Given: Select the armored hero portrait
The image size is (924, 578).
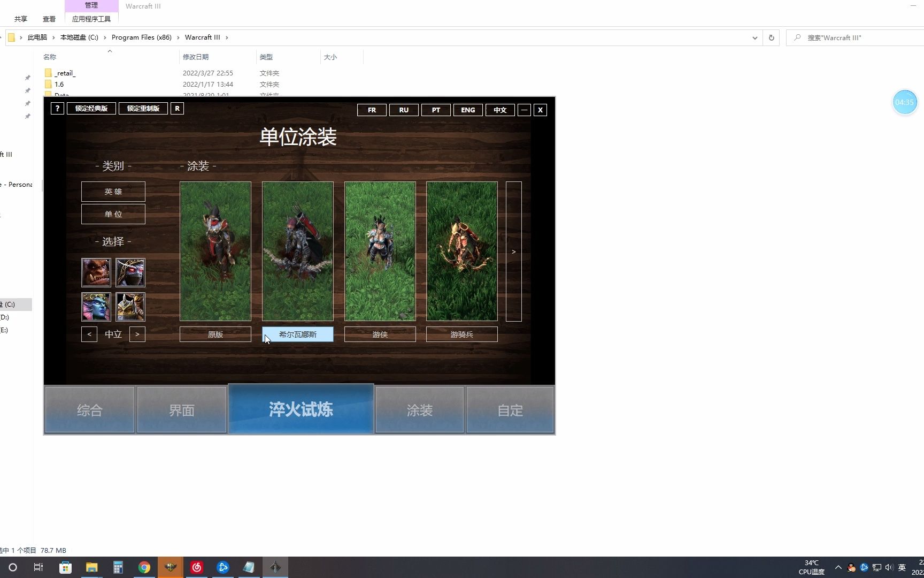Looking at the screenshot, I should tap(130, 307).
